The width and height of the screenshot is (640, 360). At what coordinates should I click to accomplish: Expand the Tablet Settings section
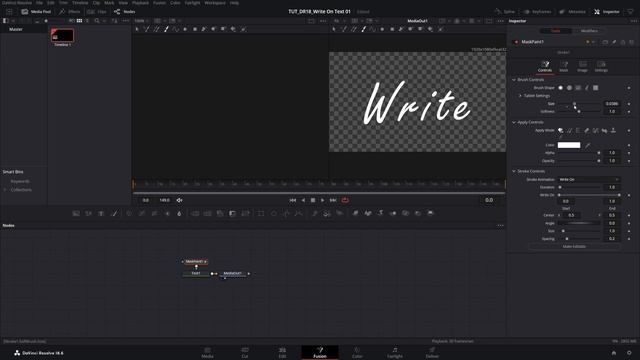(x=520, y=96)
